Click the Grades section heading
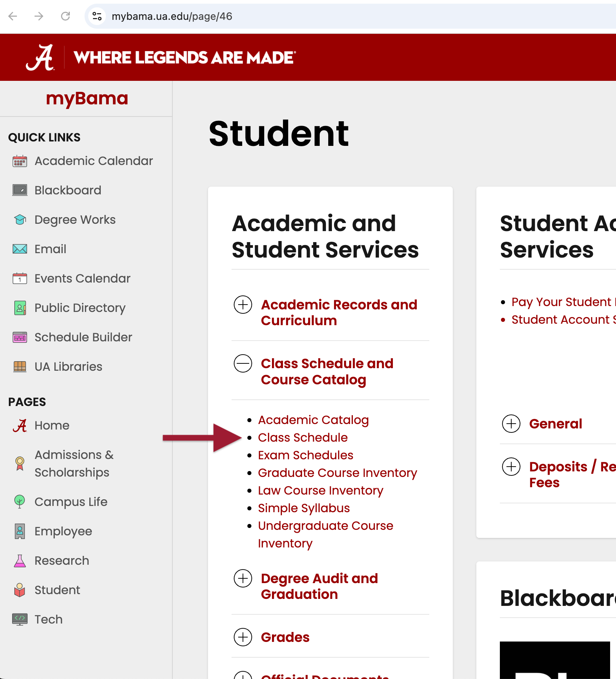The width and height of the screenshot is (616, 679). pos(285,637)
